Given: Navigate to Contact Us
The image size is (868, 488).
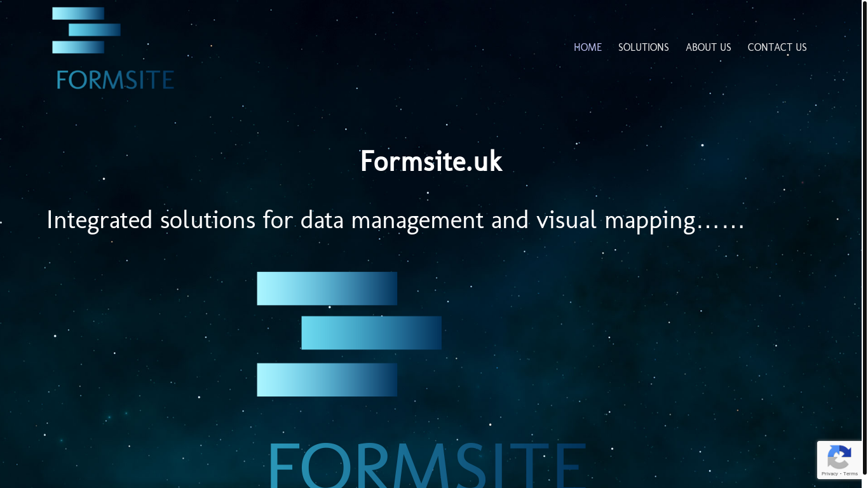Looking at the screenshot, I should point(777,48).
